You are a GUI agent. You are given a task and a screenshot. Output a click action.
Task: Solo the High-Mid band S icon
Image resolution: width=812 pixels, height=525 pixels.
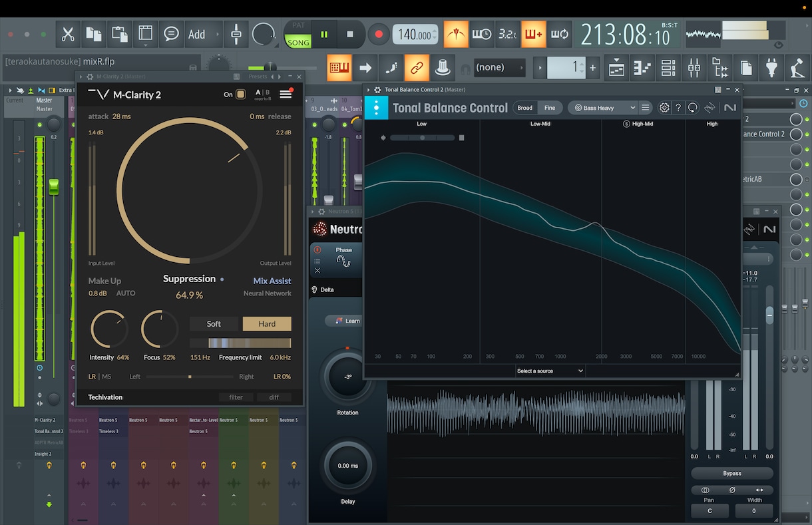(x=626, y=124)
